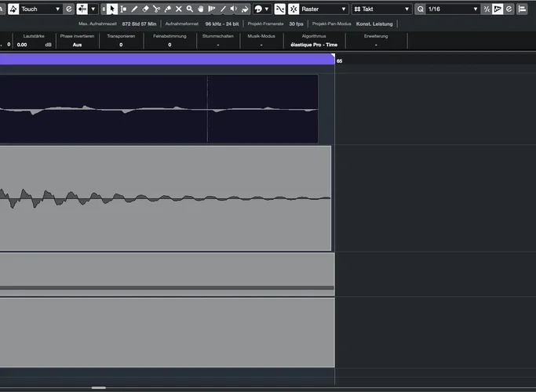
Task: Activate the Zoom magnifier tool
Action: tap(189, 9)
